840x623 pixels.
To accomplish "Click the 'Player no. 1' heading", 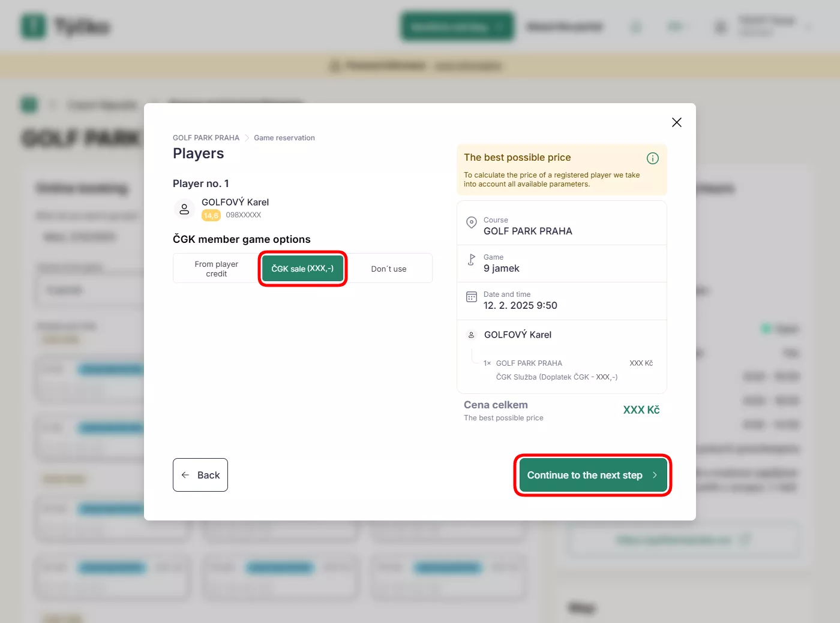I will click(201, 183).
